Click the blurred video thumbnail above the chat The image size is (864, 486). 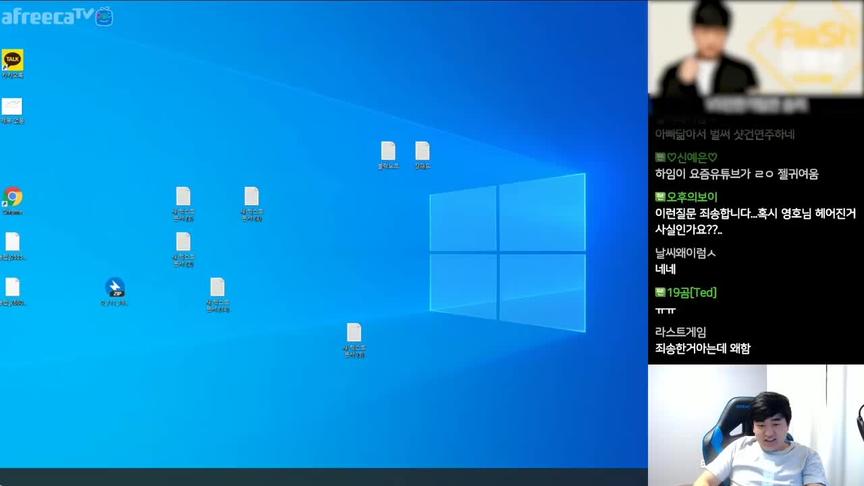point(756,48)
